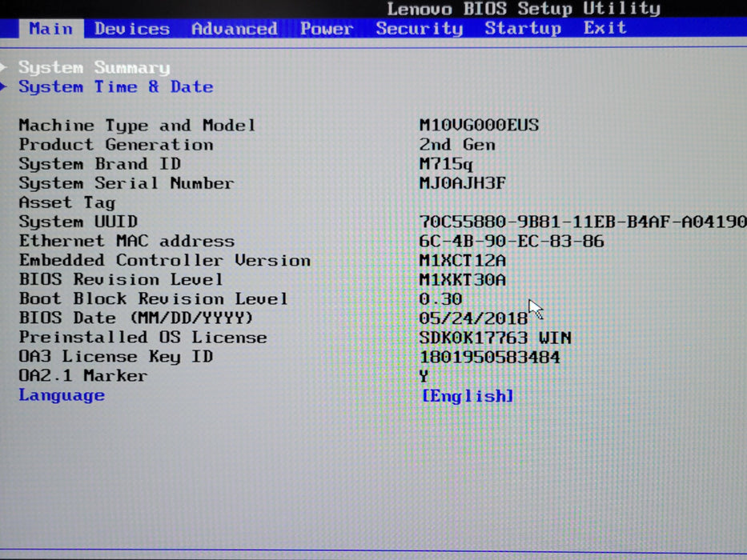Click the 'Embedded Controller Version' label

pos(164,261)
